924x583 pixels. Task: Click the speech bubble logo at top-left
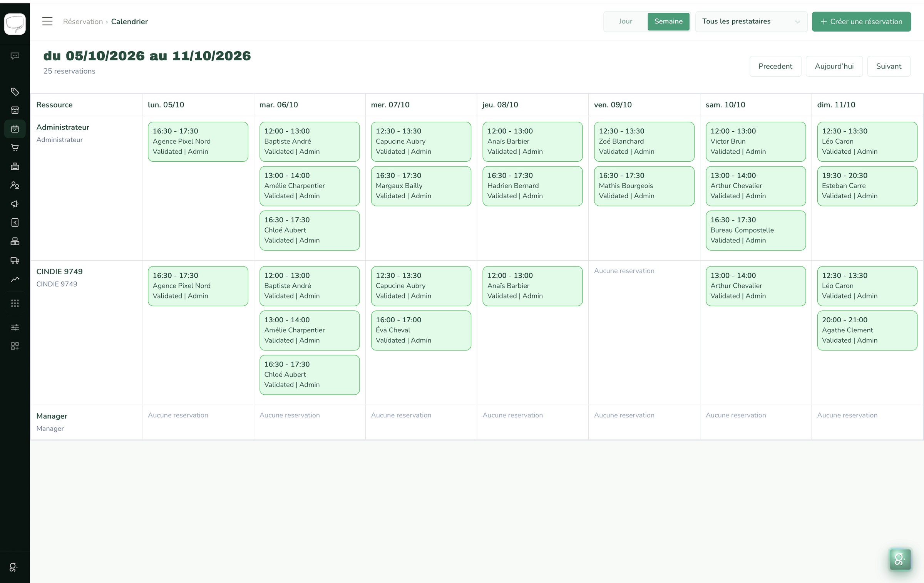pos(15,24)
